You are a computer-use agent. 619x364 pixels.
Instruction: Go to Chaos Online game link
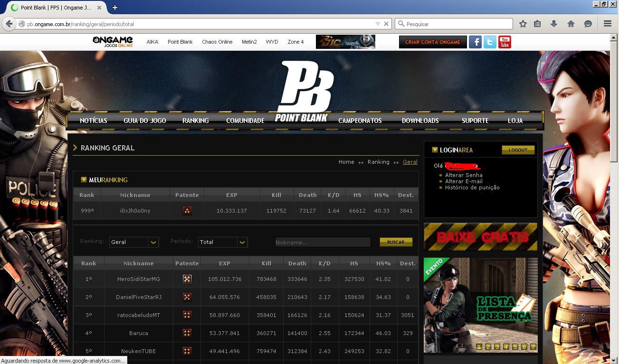pos(217,42)
